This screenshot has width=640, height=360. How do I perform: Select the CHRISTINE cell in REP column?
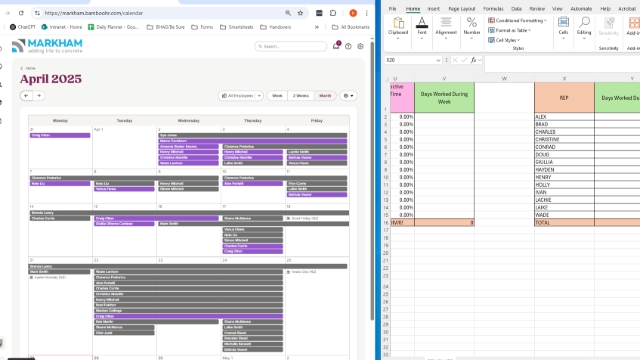[x=564, y=139]
